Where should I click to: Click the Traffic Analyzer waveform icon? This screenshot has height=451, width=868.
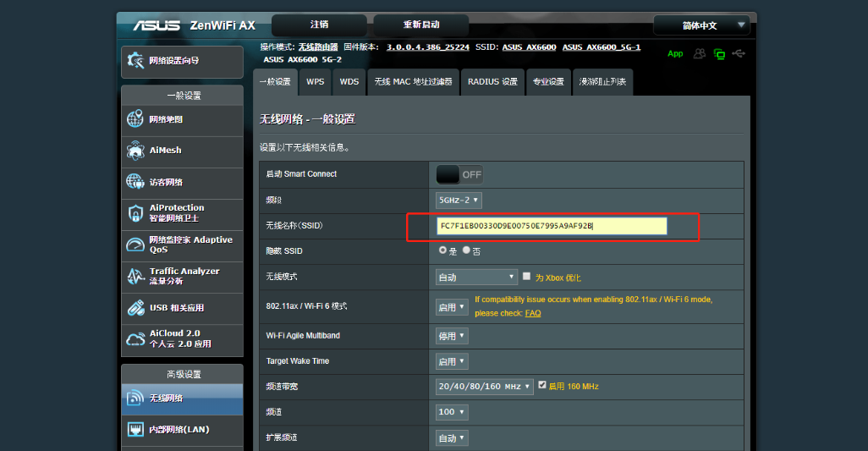135,276
